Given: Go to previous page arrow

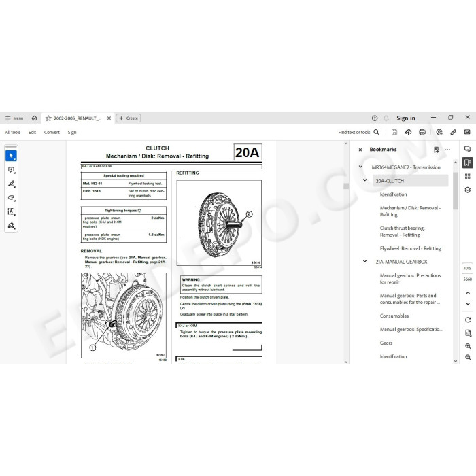Looking at the screenshot, I should 468,293.
